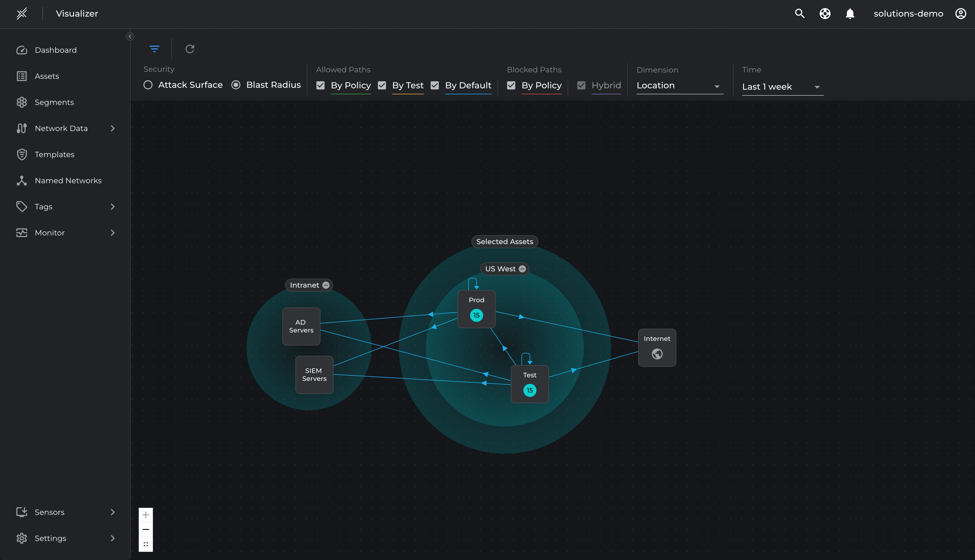This screenshot has width=975, height=560.
Task: Open the Monitor menu item
Action: [49, 233]
